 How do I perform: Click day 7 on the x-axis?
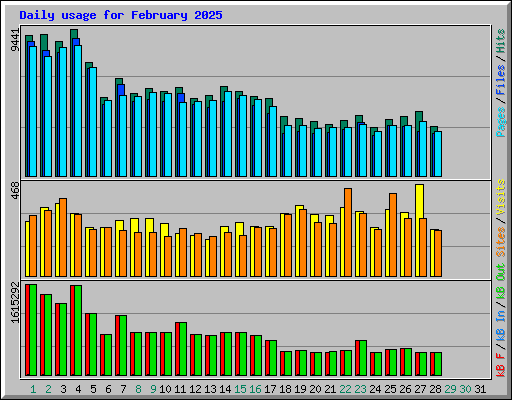pyautogui.click(x=123, y=389)
